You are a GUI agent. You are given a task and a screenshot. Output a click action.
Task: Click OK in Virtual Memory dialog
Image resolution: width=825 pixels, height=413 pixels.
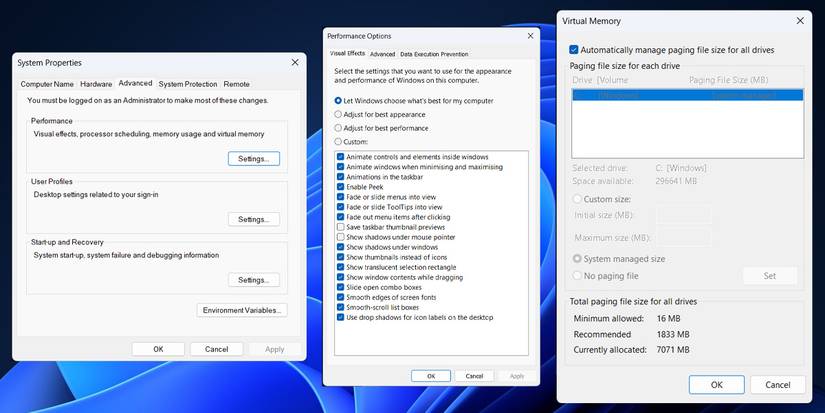point(717,385)
